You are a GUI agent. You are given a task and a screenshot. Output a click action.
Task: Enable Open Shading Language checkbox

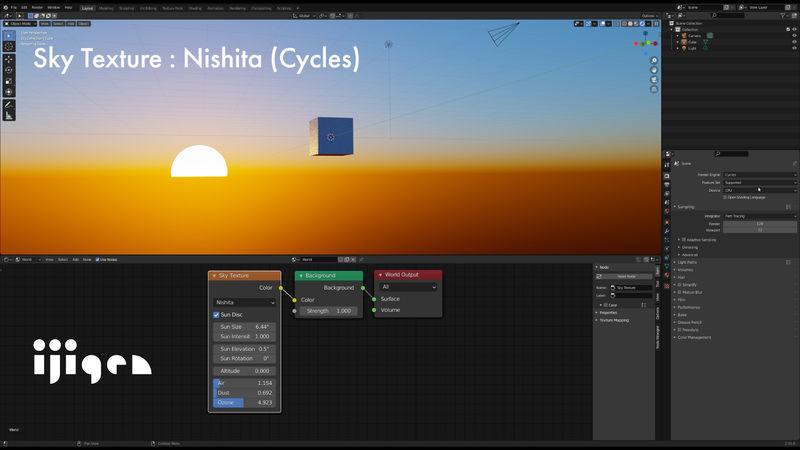[725, 197]
